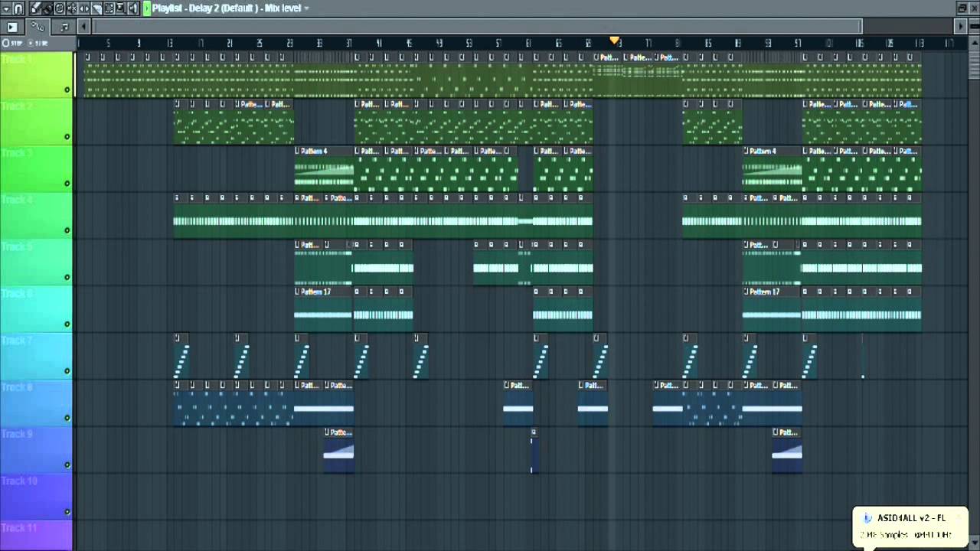Select the Playback speaker tool
Image resolution: width=980 pixels, height=551 pixels.
pos(133,8)
